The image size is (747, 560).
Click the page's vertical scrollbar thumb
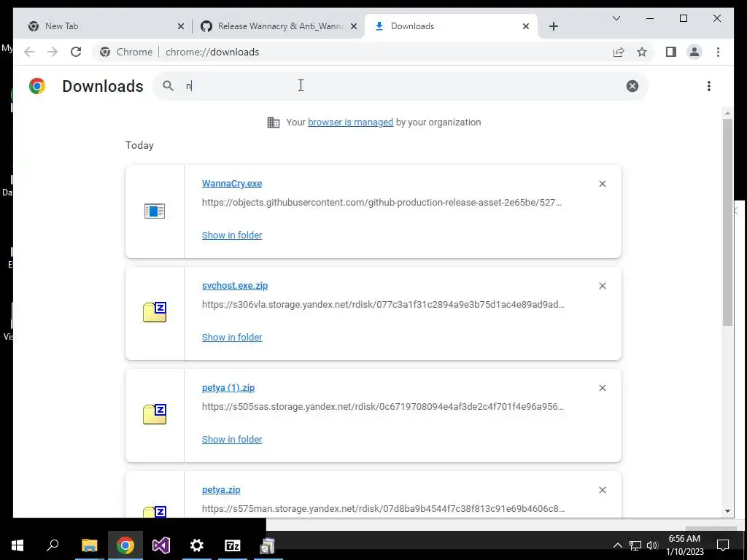(x=727, y=222)
